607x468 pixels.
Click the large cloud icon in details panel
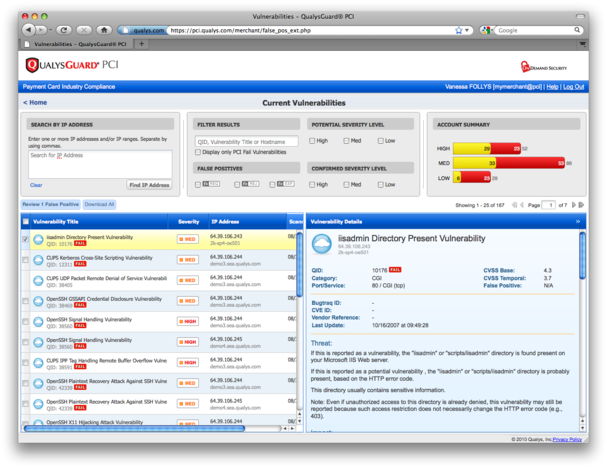coord(322,244)
